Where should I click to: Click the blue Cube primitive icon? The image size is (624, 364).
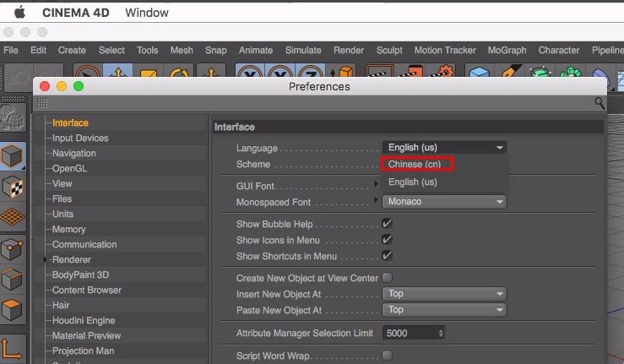(479, 72)
